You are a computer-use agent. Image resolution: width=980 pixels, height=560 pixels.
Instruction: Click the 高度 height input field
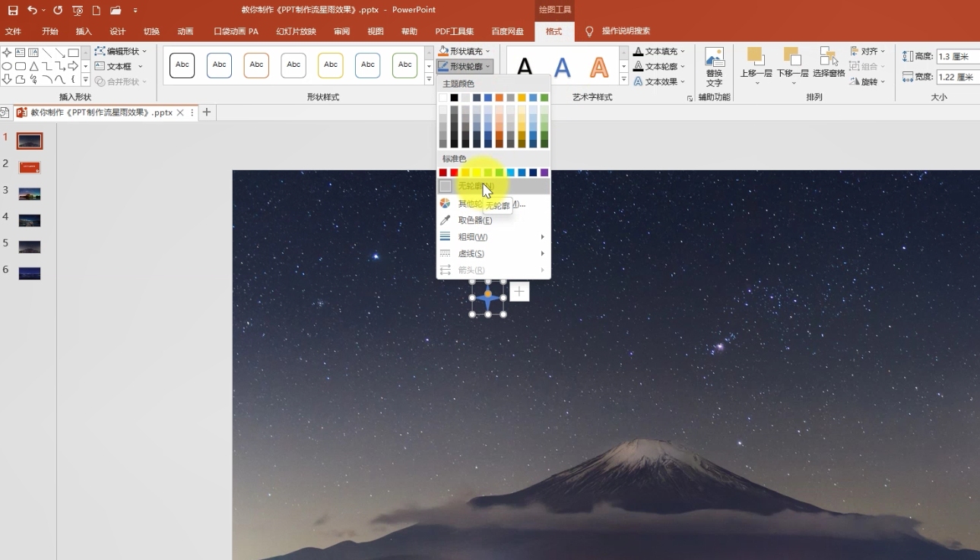click(x=958, y=56)
